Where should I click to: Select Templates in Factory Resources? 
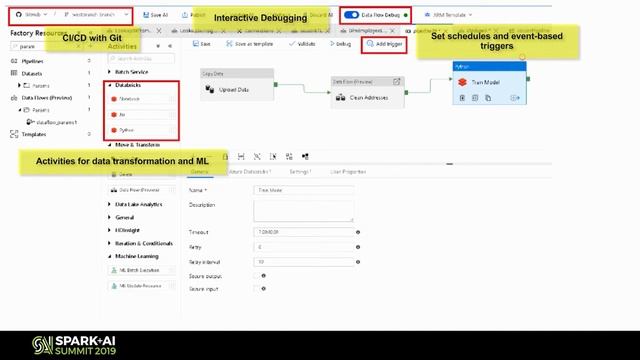click(33, 134)
